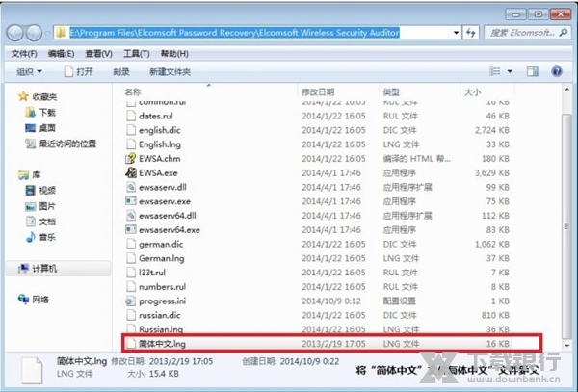Click the scrollbar down arrow
Screen dimensions: 578x392
pos(567,346)
